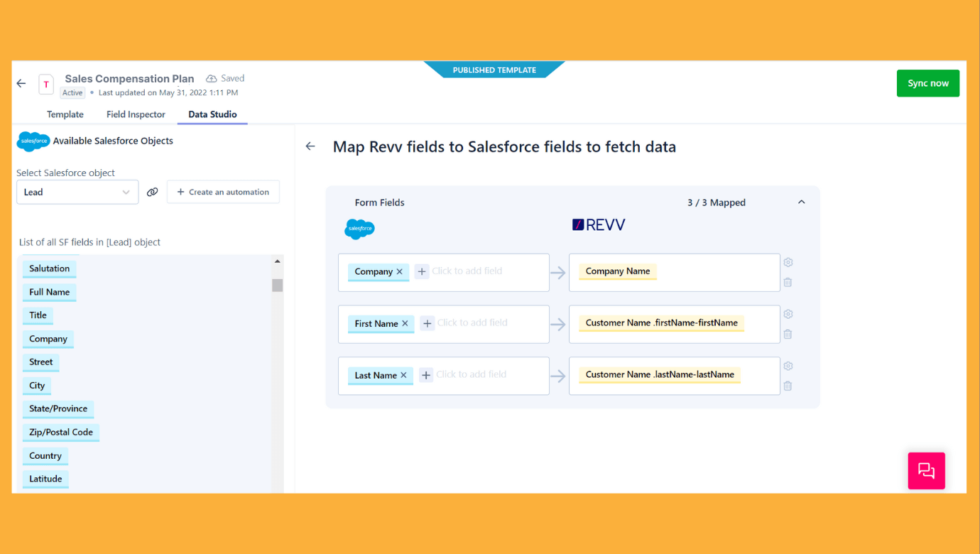The height and width of the screenshot is (554, 980).
Task: Click the REVV logo
Action: pyautogui.click(x=599, y=224)
